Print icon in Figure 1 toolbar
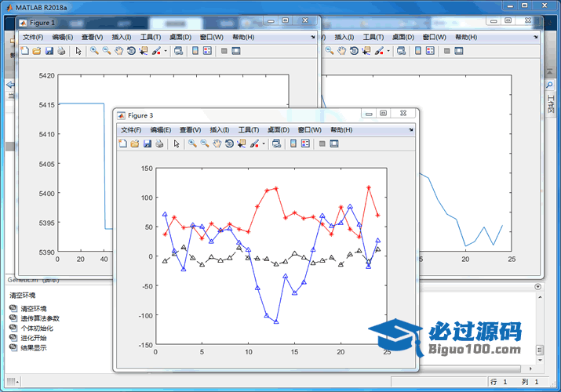This screenshot has height=392, width=561. (x=61, y=51)
